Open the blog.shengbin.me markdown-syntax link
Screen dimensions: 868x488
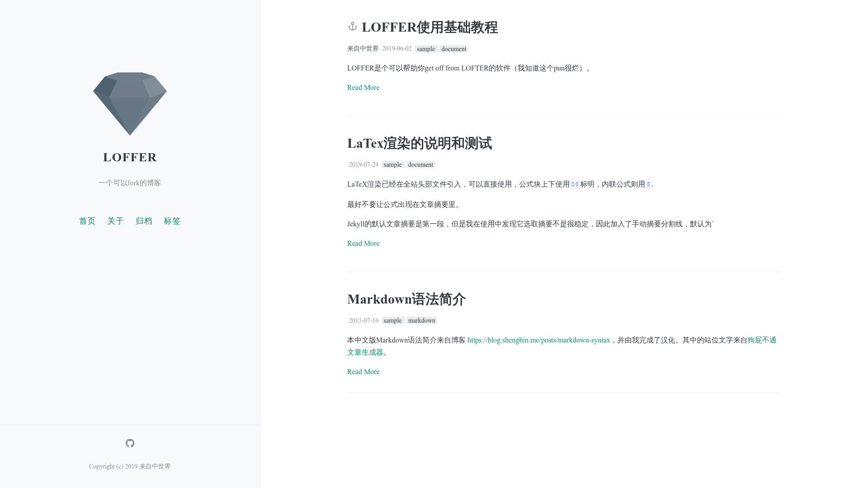(x=538, y=340)
